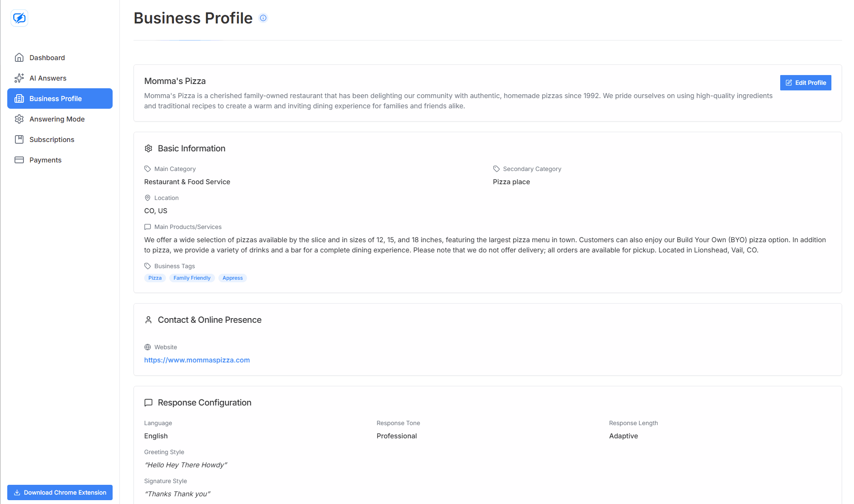Click the app logo in the sidebar
The width and height of the screenshot is (854, 504).
tap(19, 18)
